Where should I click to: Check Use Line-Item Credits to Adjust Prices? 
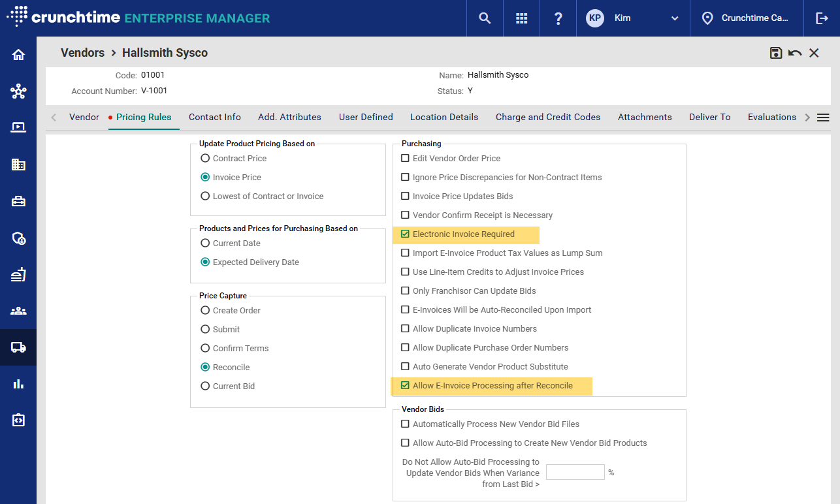pyautogui.click(x=405, y=272)
